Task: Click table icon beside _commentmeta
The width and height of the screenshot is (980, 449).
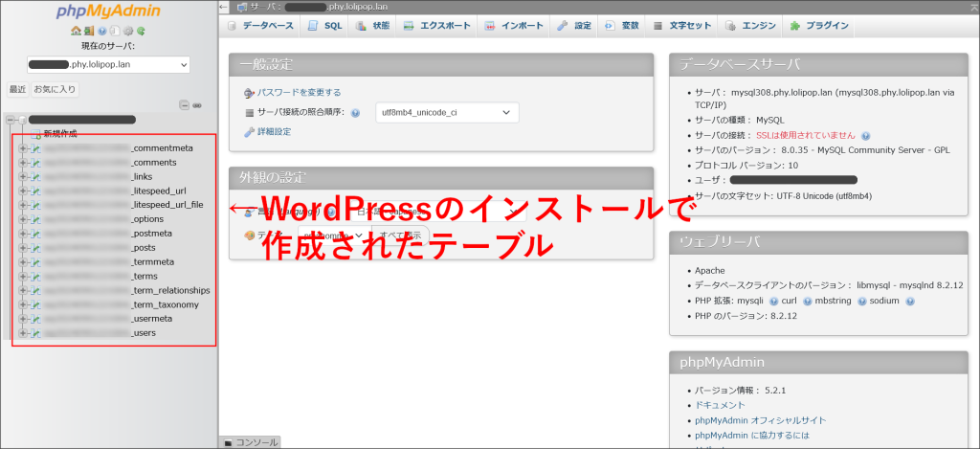Action: click(35, 148)
